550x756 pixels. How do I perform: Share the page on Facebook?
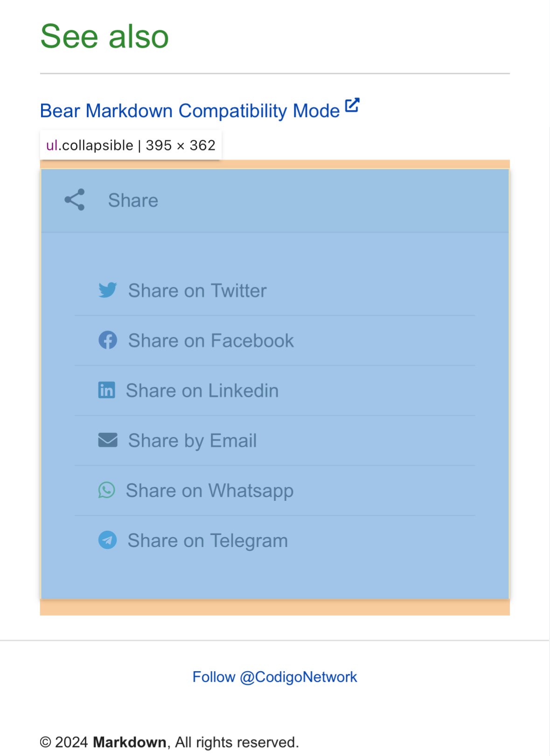pyautogui.click(x=211, y=340)
